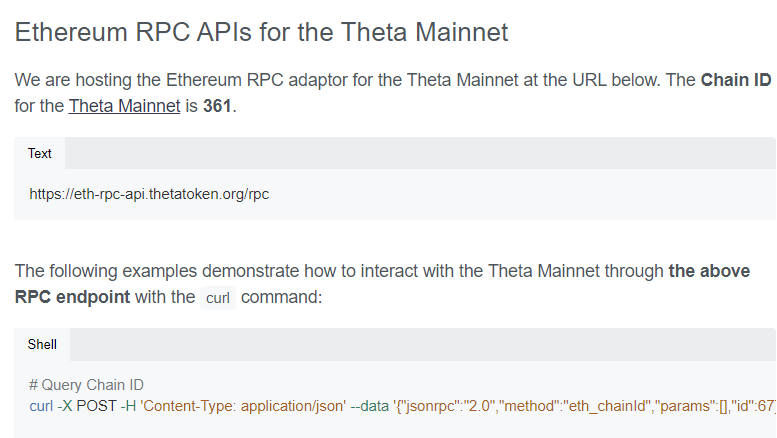The height and width of the screenshot is (438, 777).
Task: Click the bold 'Chain ID' text
Action: point(736,80)
